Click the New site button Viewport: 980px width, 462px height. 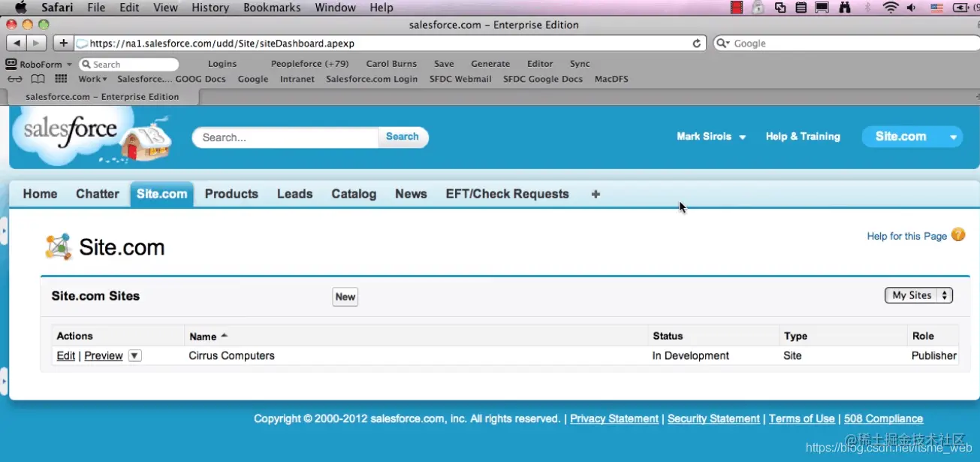345,297
